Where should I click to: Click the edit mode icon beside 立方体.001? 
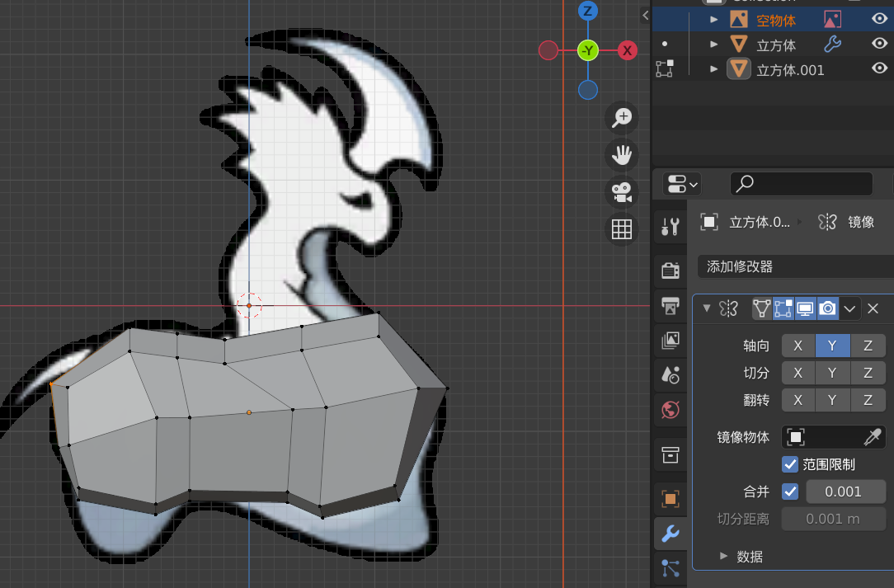[665, 68]
